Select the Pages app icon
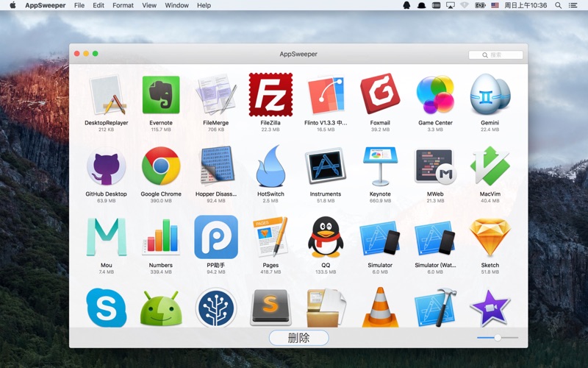This screenshot has height=368, width=588. click(270, 237)
